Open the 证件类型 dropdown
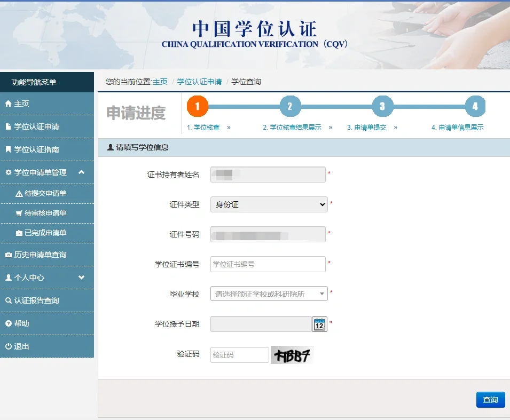The height and width of the screenshot is (420, 510). 269,204
